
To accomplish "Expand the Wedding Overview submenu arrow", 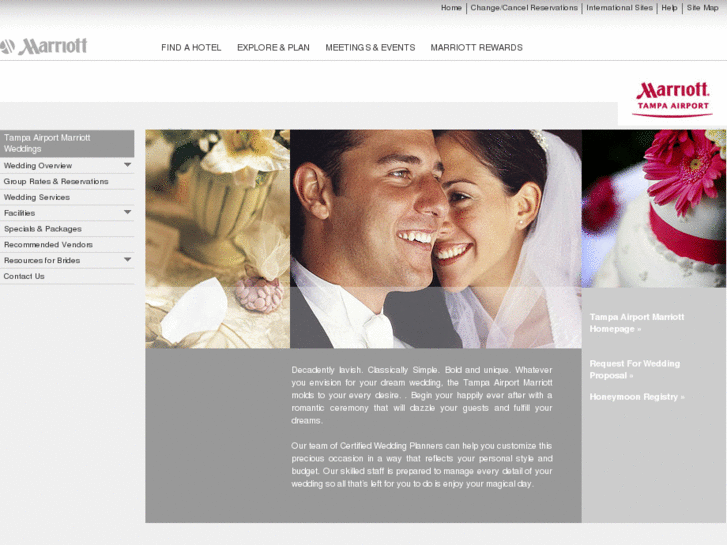I will pos(128,165).
